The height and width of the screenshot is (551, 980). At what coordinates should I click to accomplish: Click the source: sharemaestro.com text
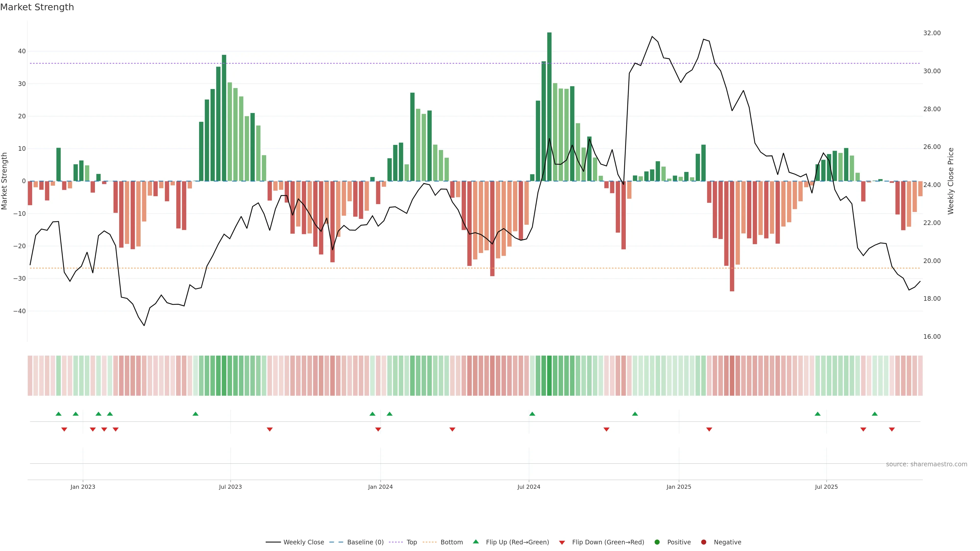926,464
